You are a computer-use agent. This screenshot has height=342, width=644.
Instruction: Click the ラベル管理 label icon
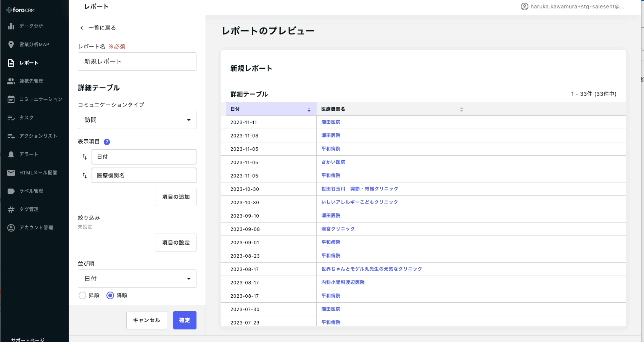click(x=11, y=191)
